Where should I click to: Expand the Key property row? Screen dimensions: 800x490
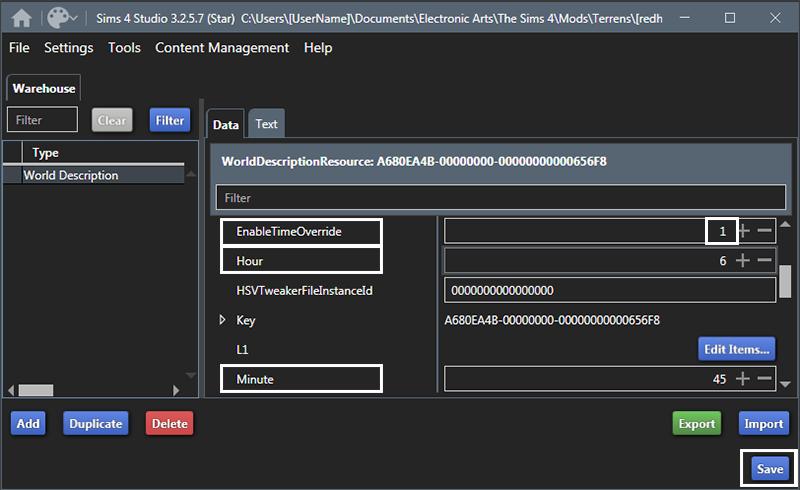click(223, 320)
